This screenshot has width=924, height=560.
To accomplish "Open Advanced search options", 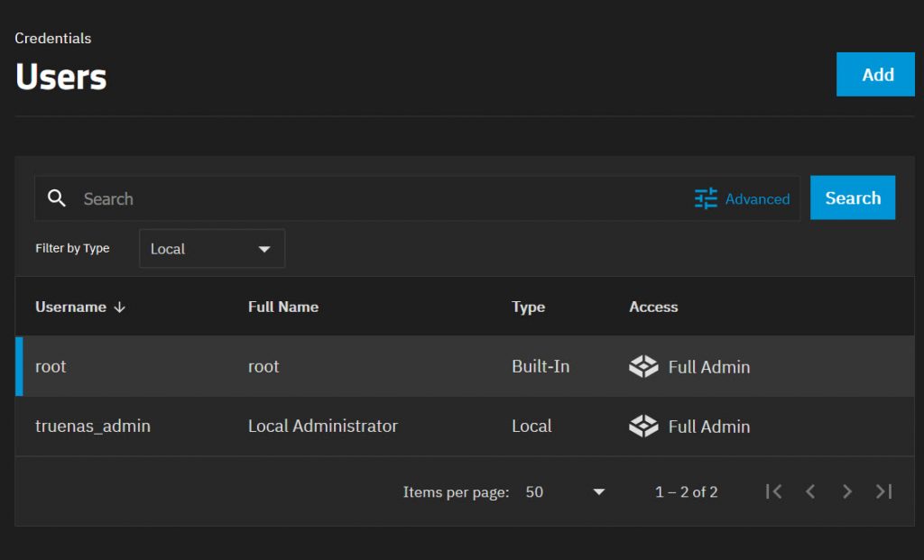I will point(742,199).
